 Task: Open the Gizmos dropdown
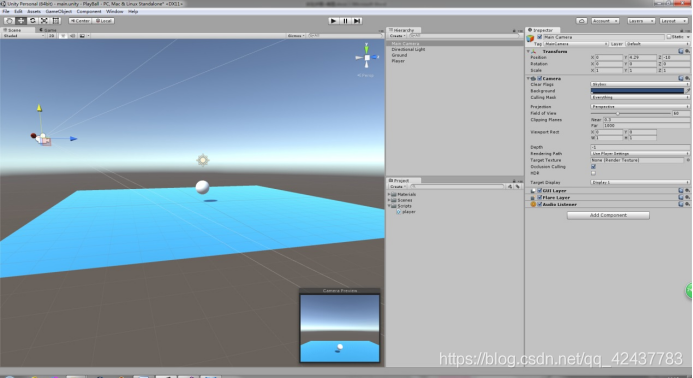tap(296, 36)
